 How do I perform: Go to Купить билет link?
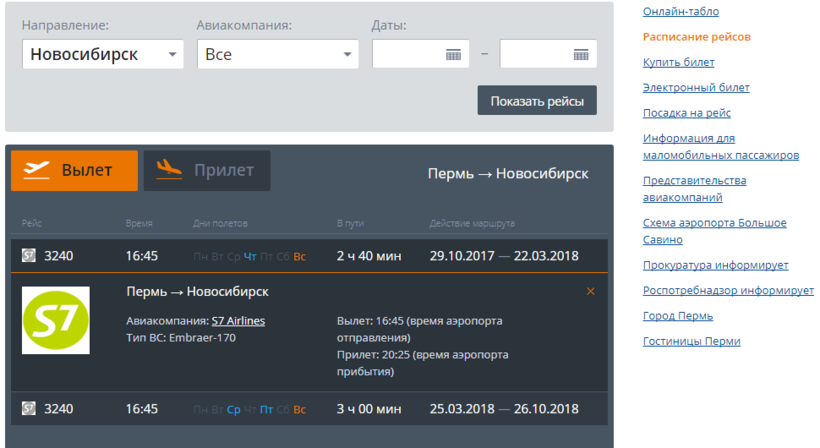click(678, 62)
